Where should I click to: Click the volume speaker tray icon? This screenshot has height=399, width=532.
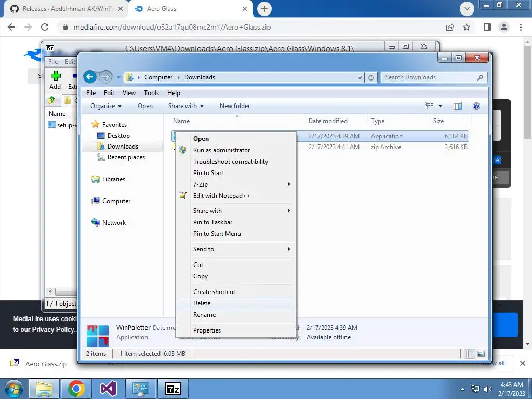487,389
